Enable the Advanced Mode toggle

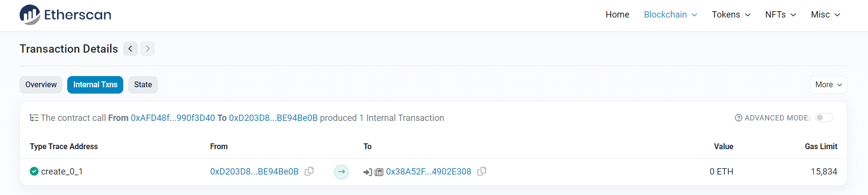click(x=824, y=117)
